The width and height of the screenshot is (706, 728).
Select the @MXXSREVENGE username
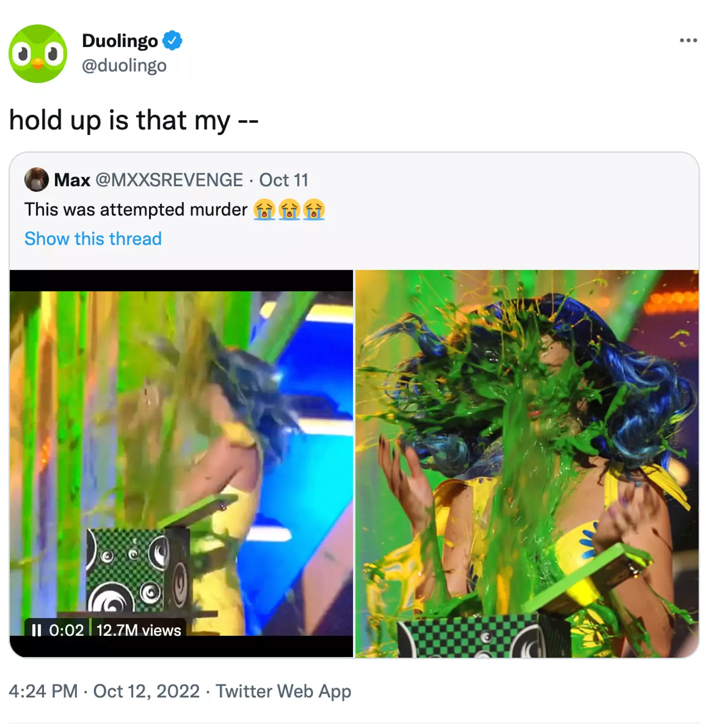[x=169, y=180]
